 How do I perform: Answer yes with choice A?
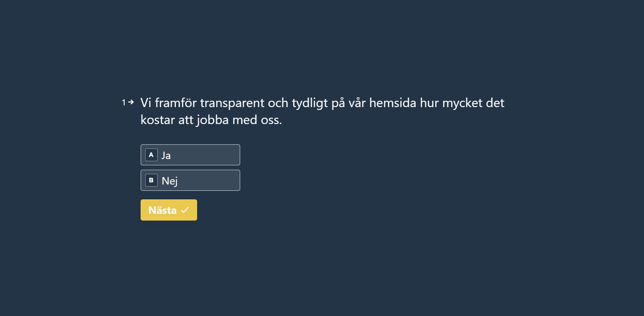pos(190,155)
